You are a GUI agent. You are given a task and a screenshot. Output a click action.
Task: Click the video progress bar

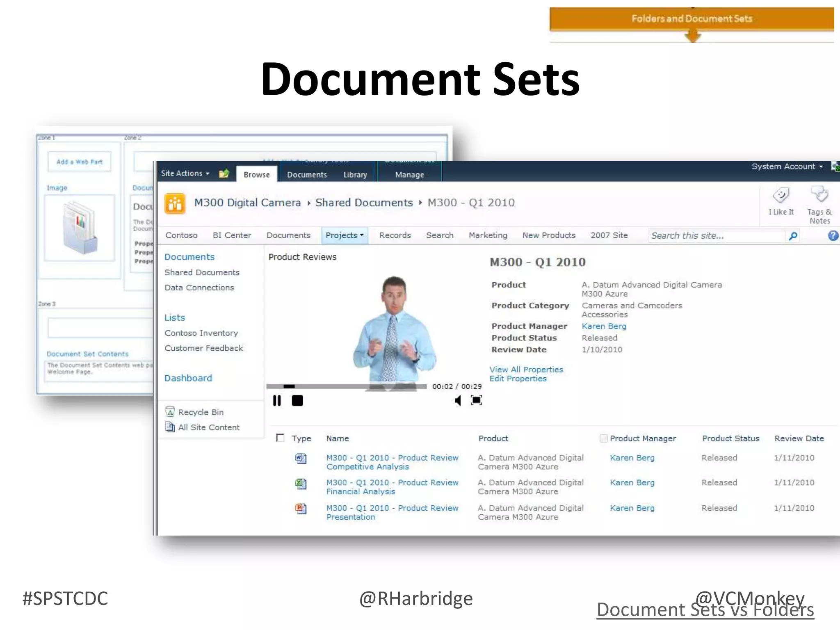tap(346, 386)
